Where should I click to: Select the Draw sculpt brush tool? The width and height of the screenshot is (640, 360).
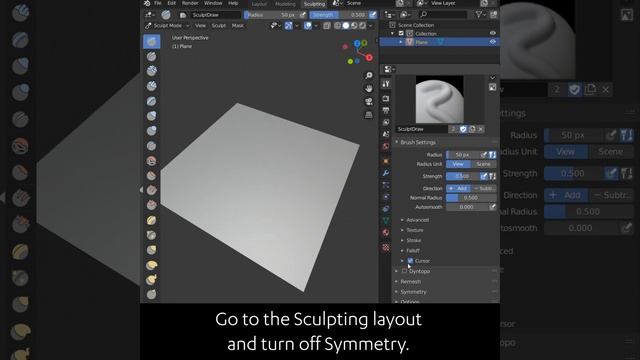[151, 41]
